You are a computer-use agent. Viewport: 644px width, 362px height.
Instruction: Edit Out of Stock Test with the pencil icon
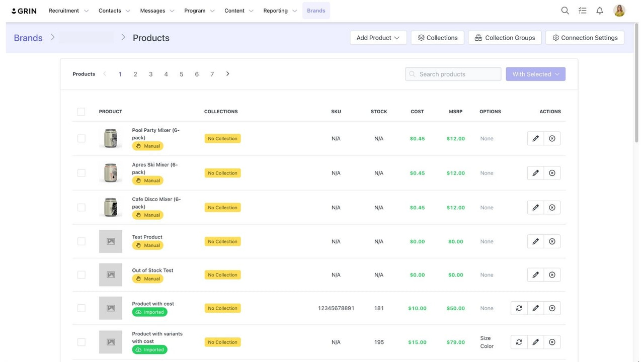pyautogui.click(x=535, y=275)
